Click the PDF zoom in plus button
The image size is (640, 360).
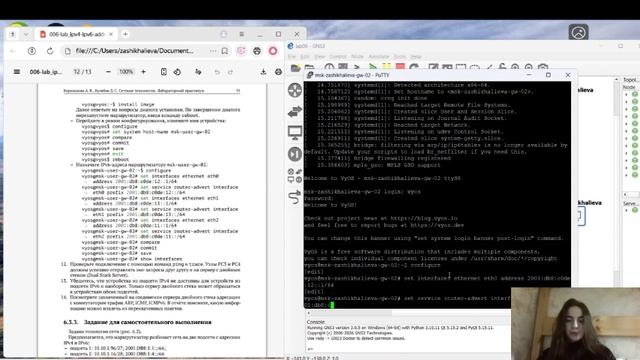click(x=143, y=72)
